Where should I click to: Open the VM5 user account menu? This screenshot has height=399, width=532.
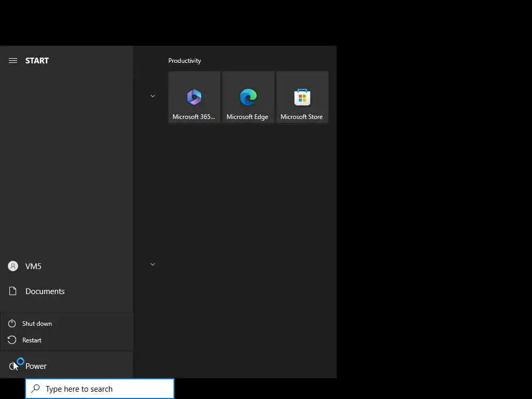click(x=66, y=267)
